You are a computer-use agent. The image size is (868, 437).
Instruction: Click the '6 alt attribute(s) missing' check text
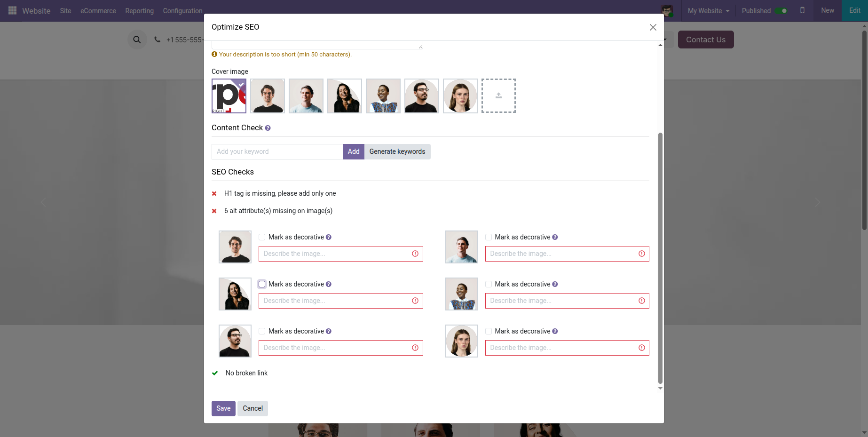click(x=278, y=211)
